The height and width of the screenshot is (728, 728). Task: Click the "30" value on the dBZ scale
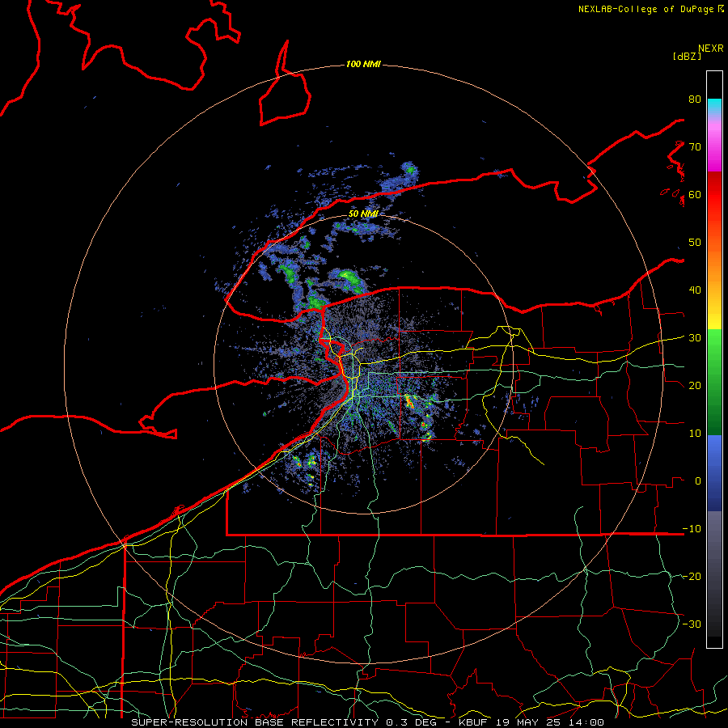[695, 338]
